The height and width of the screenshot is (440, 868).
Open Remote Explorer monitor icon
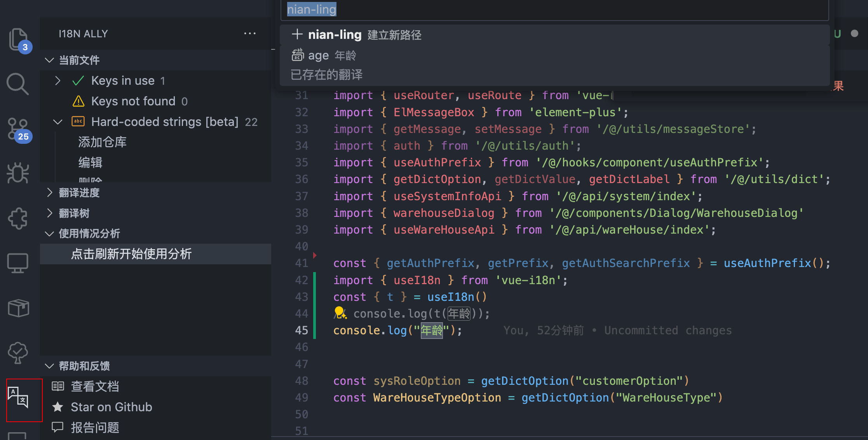click(18, 263)
